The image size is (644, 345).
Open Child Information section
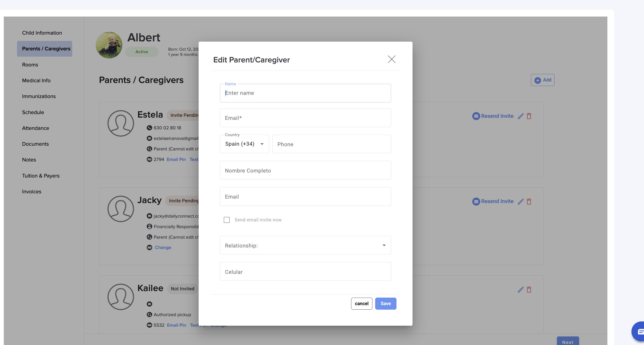tap(42, 33)
